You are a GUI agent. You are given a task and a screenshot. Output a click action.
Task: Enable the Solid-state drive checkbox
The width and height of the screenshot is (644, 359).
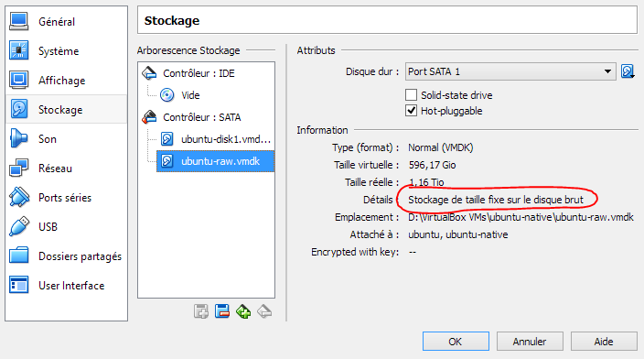(411, 95)
